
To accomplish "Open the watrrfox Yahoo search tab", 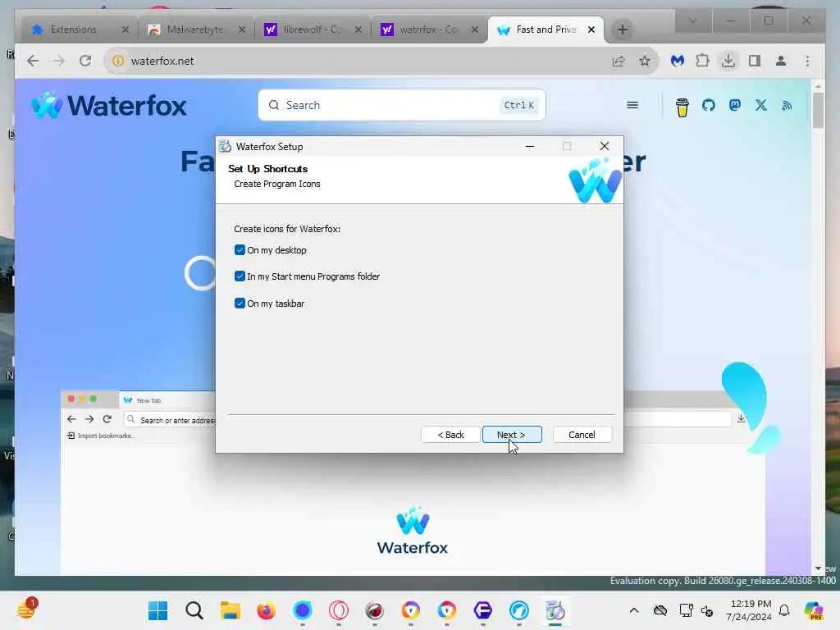I will click(x=428, y=30).
